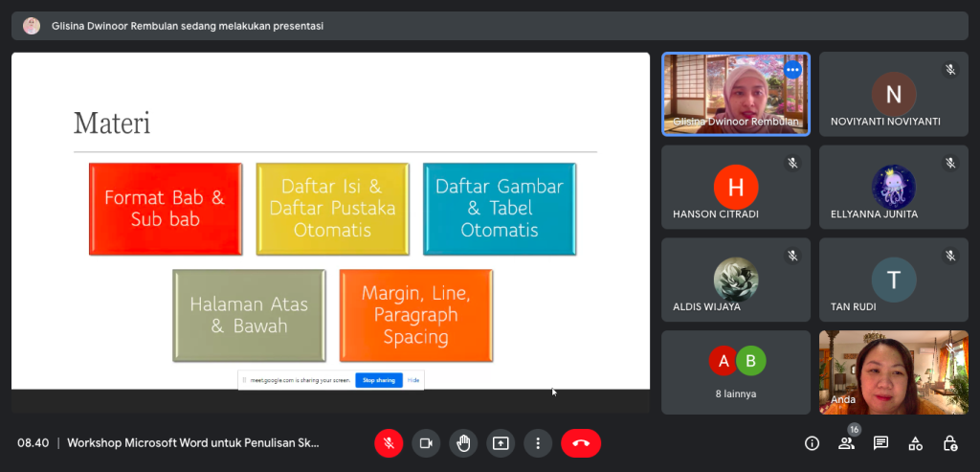Image resolution: width=980 pixels, height=472 pixels.
Task: Click the 'Format Bab & Sub bab' red box
Action: point(165,209)
